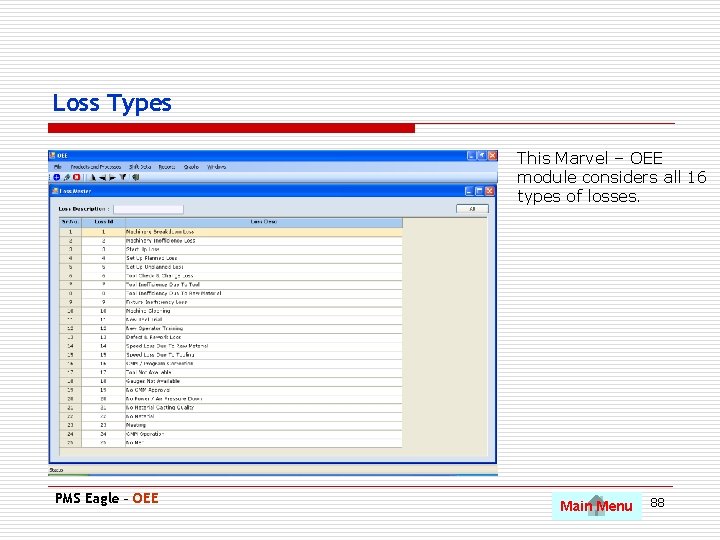Click the Main Menu button on slide

pyautogui.click(x=596, y=506)
